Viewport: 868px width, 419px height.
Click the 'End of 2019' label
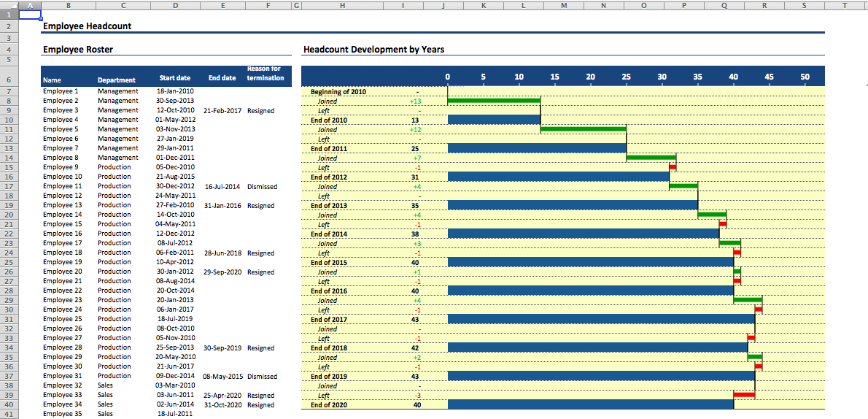329,376
